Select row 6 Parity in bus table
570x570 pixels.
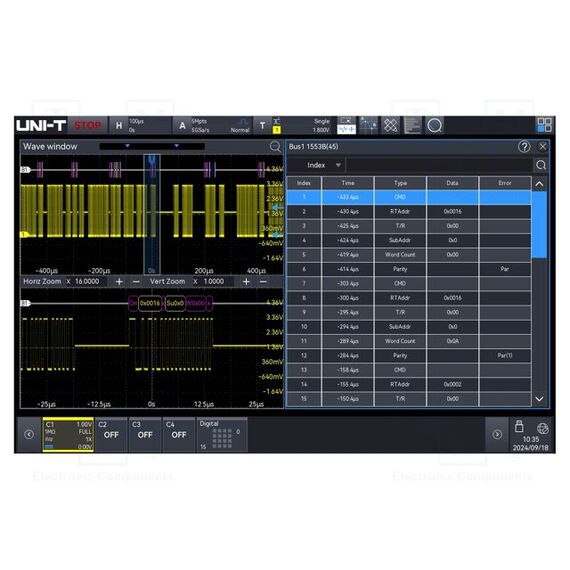pos(409,269)
